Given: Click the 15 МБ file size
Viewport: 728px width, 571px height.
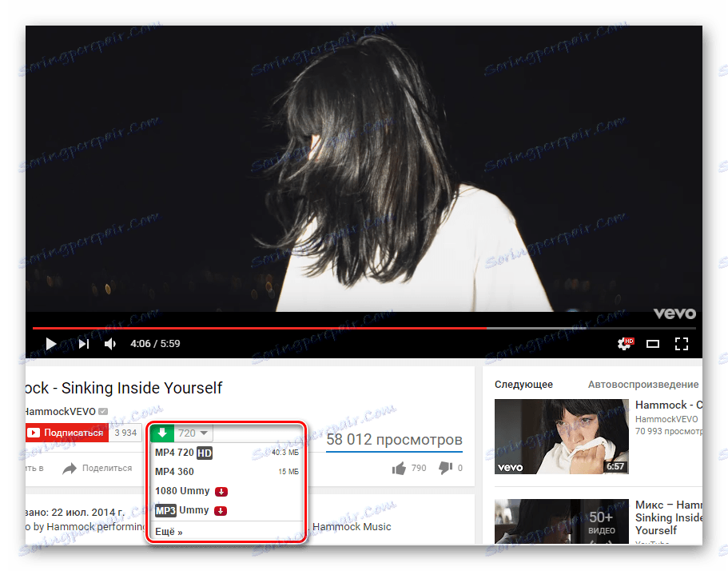Looking at the screenshot, I should click(288, 472).
